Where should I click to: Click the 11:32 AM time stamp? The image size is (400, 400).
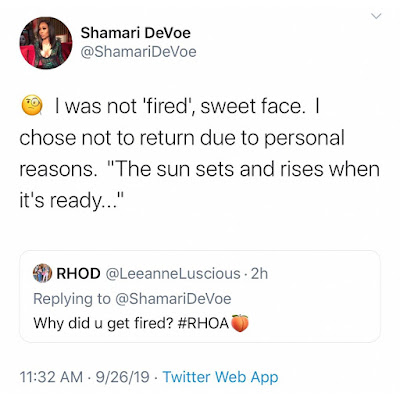(x=51, y=377)
